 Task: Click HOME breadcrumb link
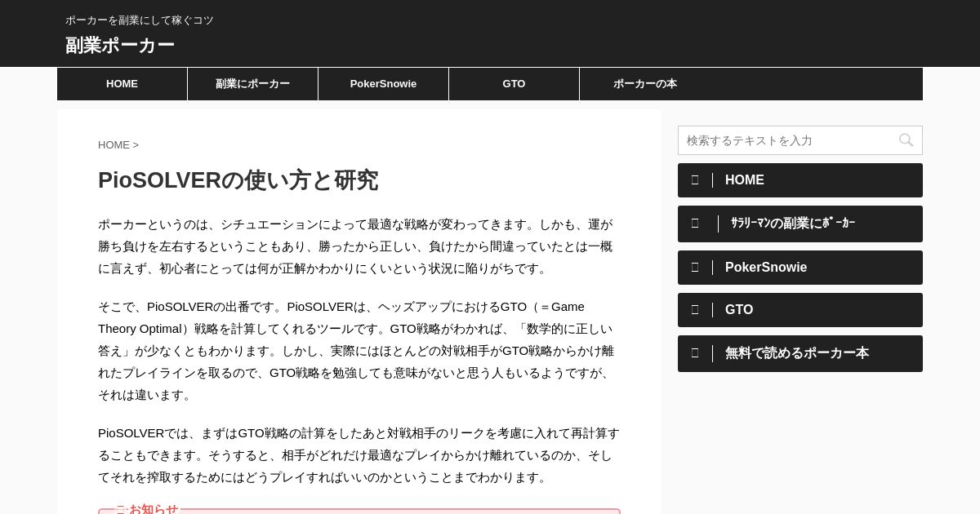coord(114,145)
